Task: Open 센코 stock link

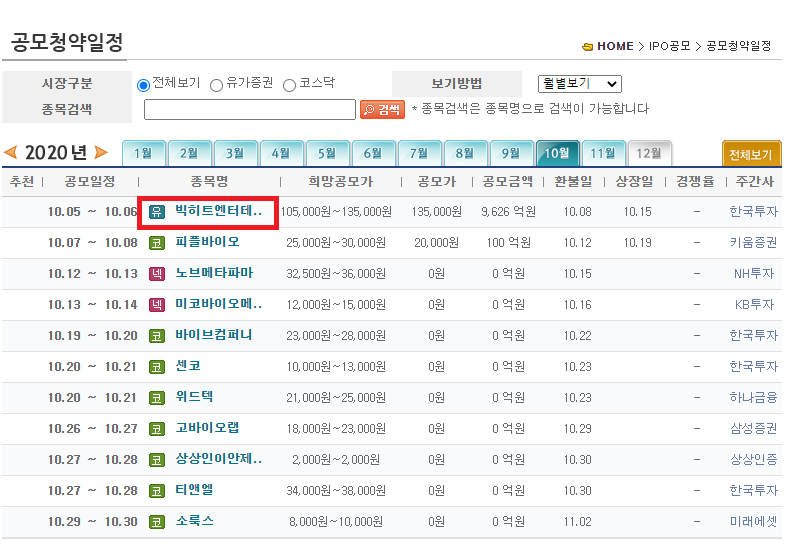Action: click(x=188, y=366)
